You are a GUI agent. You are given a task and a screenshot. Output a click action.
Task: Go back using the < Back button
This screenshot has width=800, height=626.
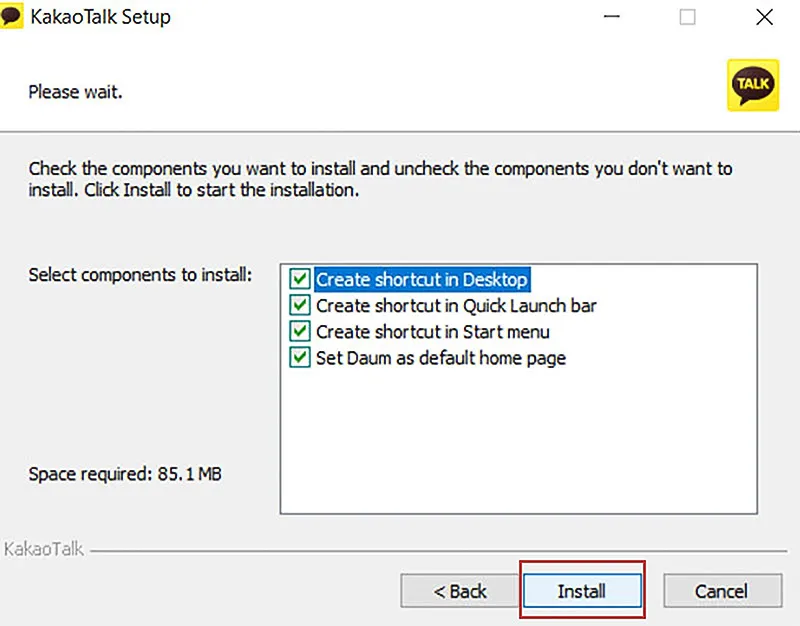pos(460,591)
